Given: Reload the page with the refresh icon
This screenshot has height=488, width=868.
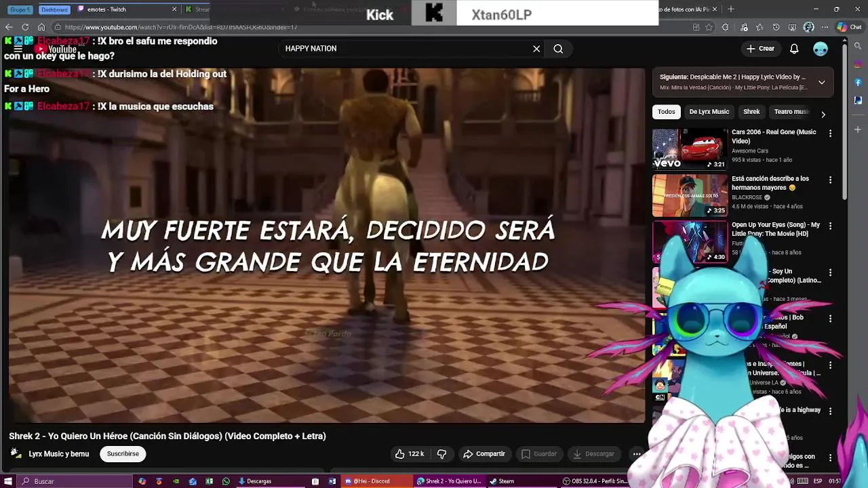Looking at the screenshot, I should pos(25,27).
